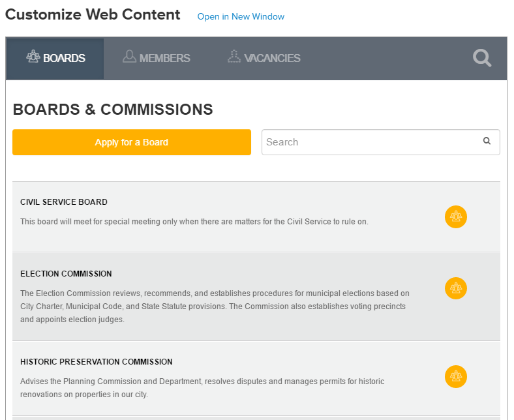The image size is (514, 420).
Task: Click the Customize Web Content heading
Action: click(93, 15)
